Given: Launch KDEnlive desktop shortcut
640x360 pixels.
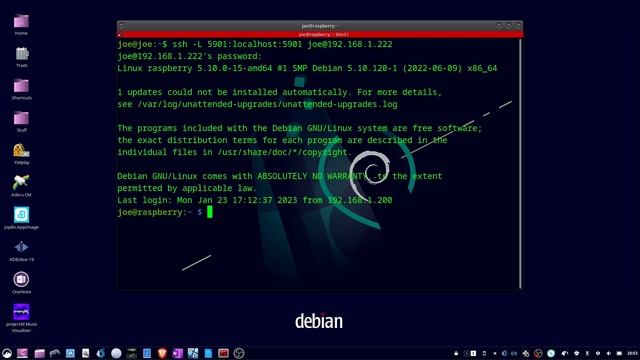Looking at the screenshot, I should (21, 247).
